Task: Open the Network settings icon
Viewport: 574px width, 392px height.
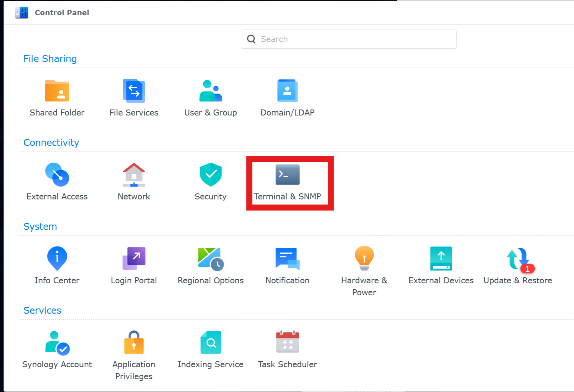Action: coord(134,175)
